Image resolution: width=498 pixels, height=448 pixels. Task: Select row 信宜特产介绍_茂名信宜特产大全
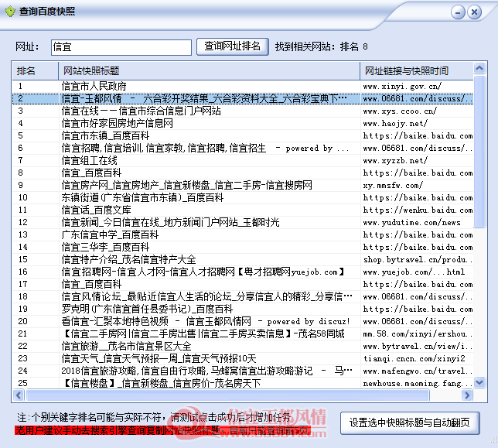[243, 259]
